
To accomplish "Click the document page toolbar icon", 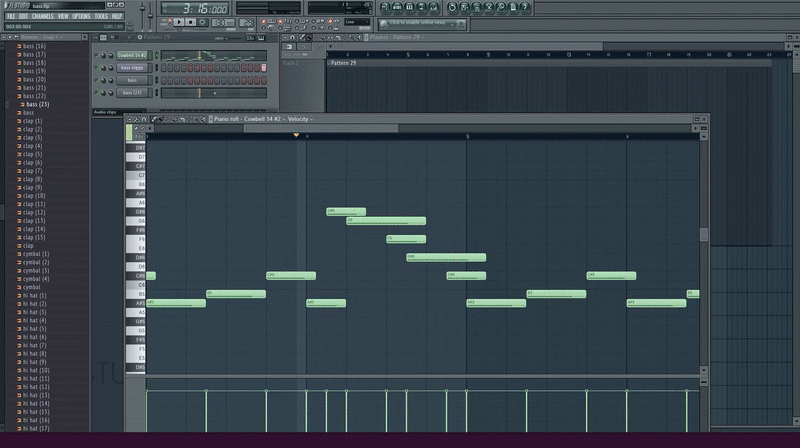I will click(x=513, y=7).
